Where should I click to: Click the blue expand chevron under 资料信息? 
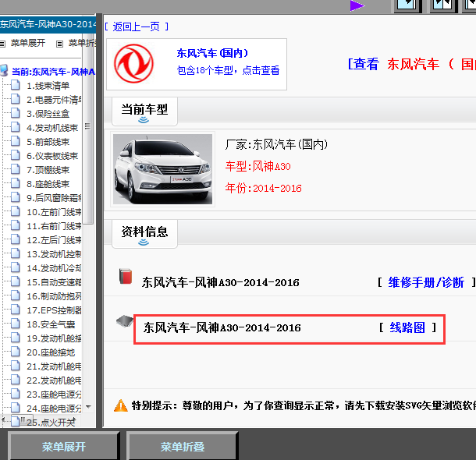coord(144,242)
